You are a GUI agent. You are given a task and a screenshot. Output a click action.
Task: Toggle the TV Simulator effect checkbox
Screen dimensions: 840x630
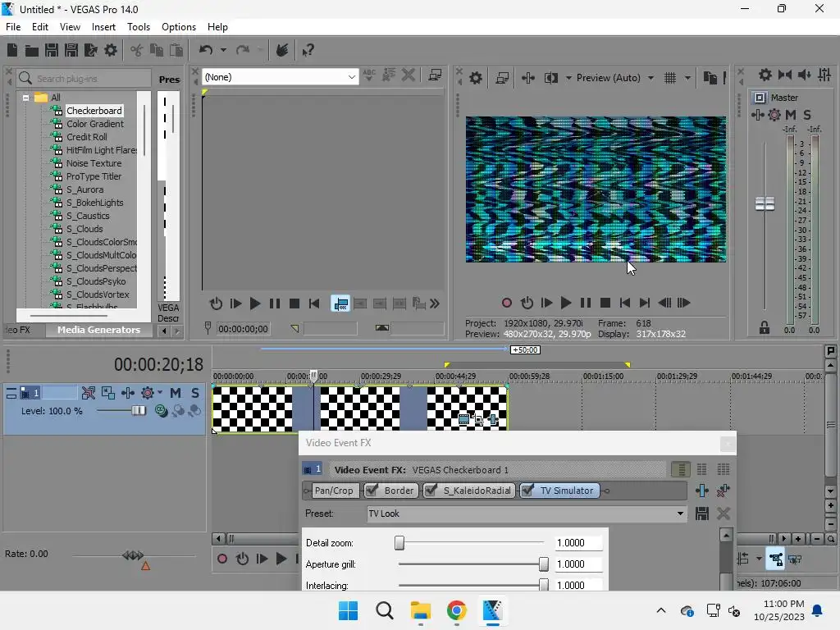[527, 491]
